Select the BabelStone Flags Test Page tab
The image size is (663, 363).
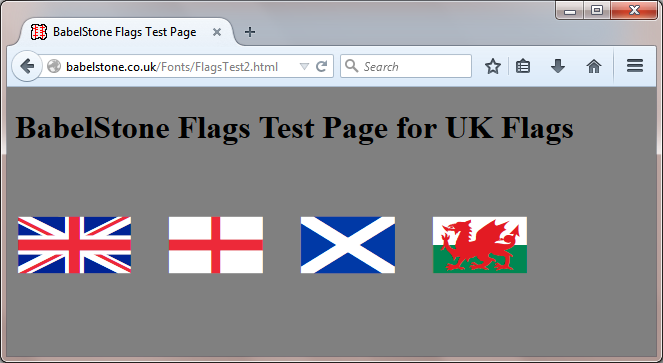(x=126, y=32)
